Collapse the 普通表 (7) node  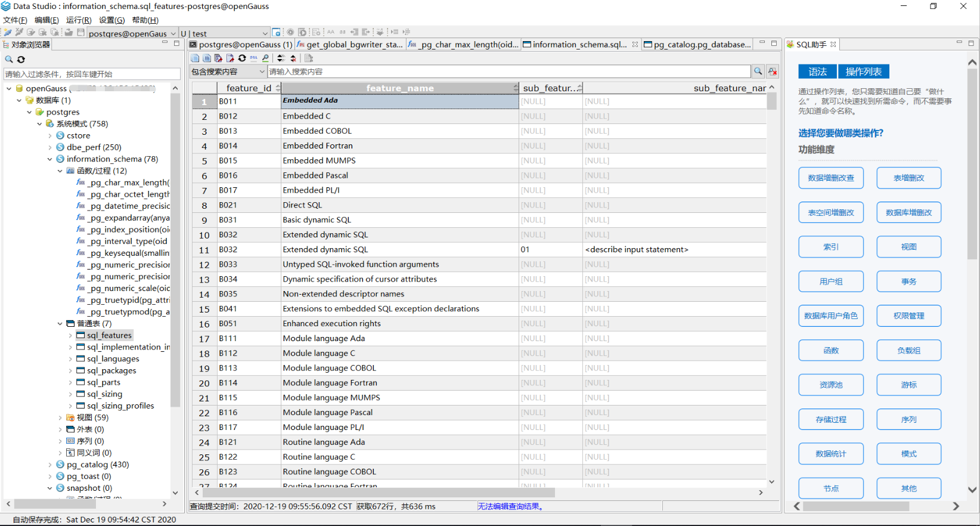[60, 324]
